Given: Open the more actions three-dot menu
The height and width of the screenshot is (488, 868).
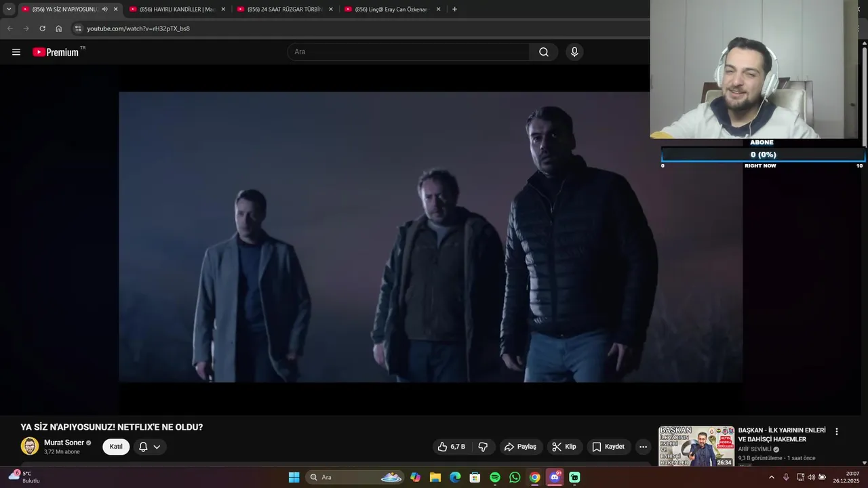Looking at the screenshot, I should point(643,447).
